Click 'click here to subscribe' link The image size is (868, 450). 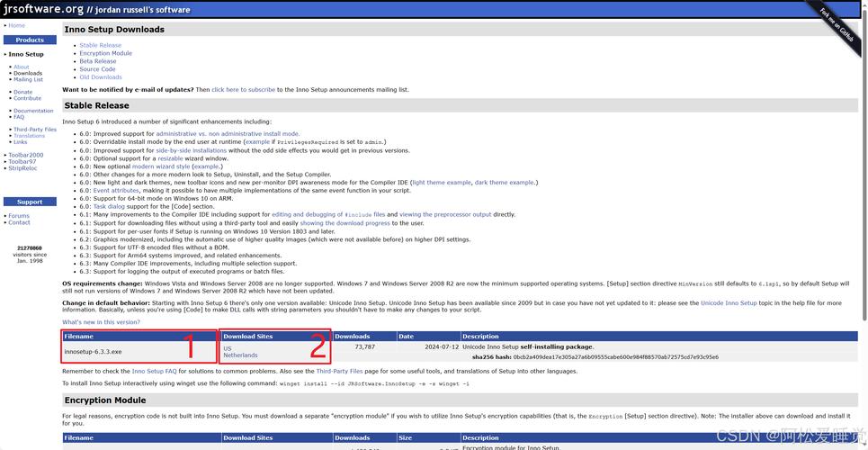[x=243, y=90]
